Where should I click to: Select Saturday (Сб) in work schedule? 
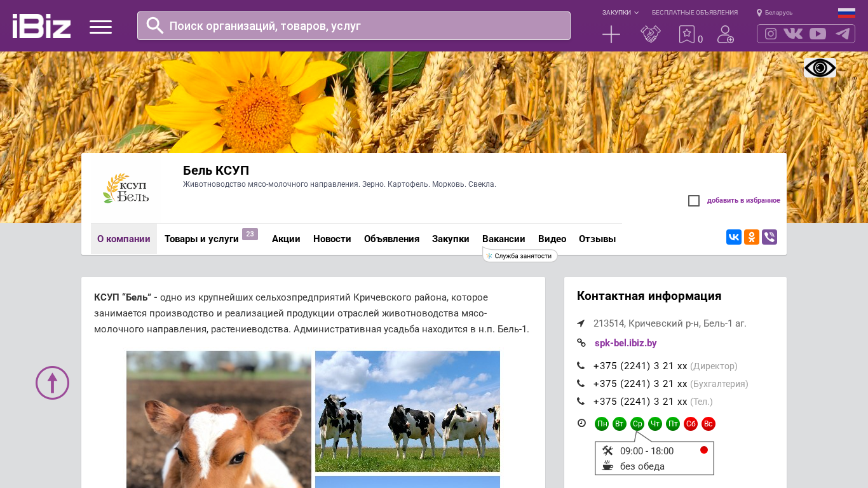691,424
